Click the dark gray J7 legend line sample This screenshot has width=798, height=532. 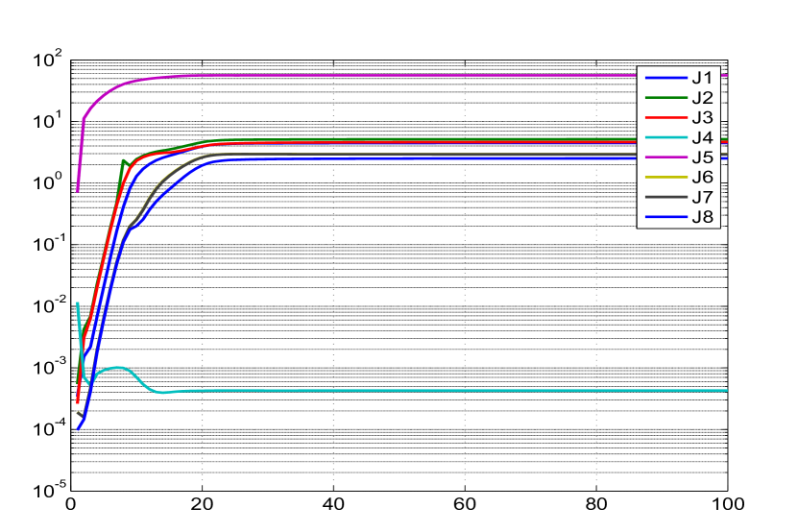pyautogui.click(x=666, y=197)
